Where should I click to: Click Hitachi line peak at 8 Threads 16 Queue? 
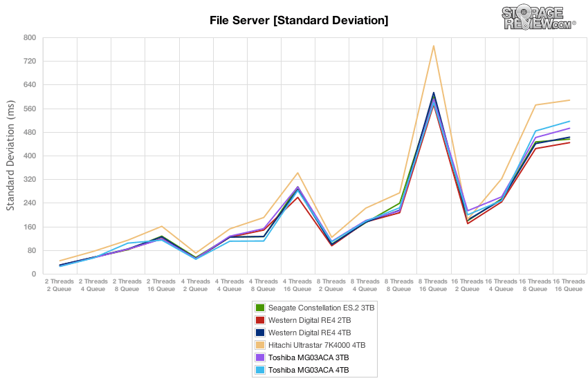(x=434, y=46)
